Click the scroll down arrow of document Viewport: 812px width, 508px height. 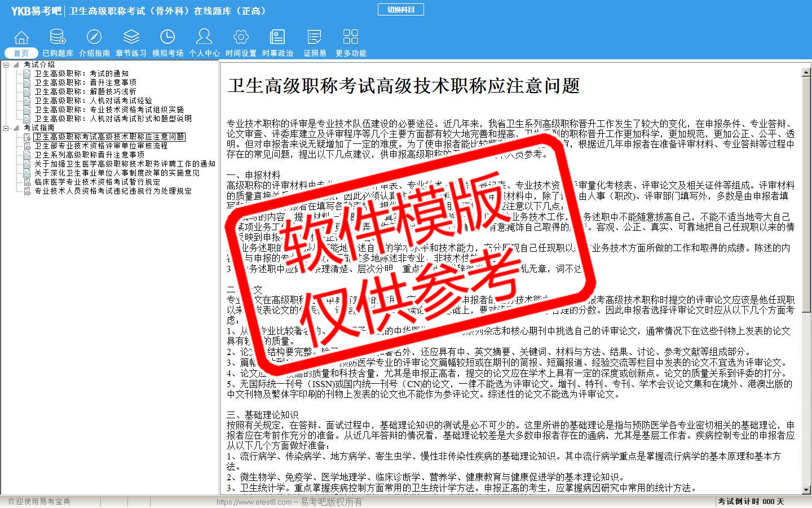806,490
